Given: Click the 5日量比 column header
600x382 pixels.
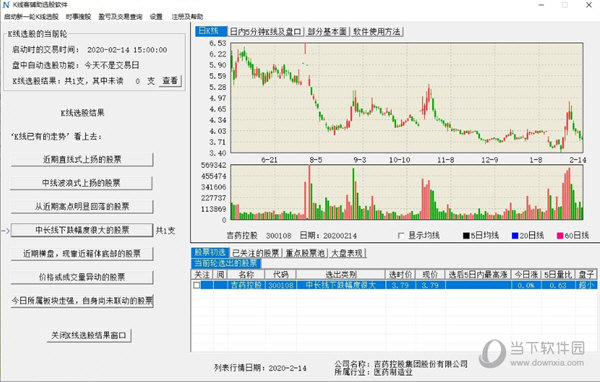Looking at the screenshot, I should [x=558, y=274].
